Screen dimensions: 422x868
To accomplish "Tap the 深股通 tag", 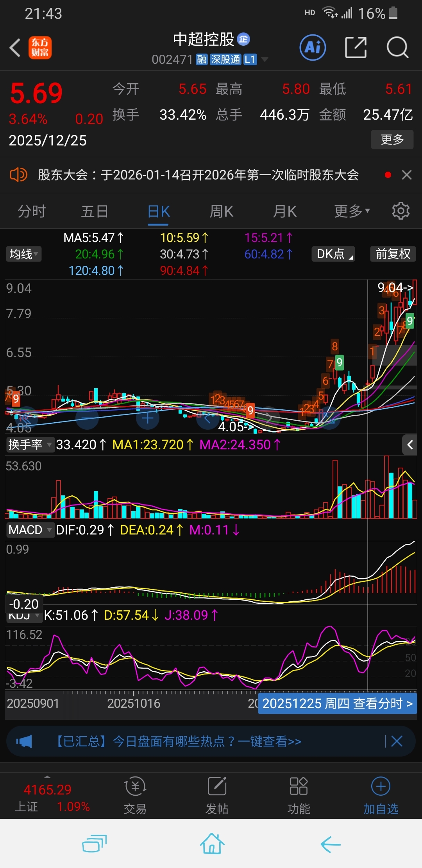I will tap(225, 59).
